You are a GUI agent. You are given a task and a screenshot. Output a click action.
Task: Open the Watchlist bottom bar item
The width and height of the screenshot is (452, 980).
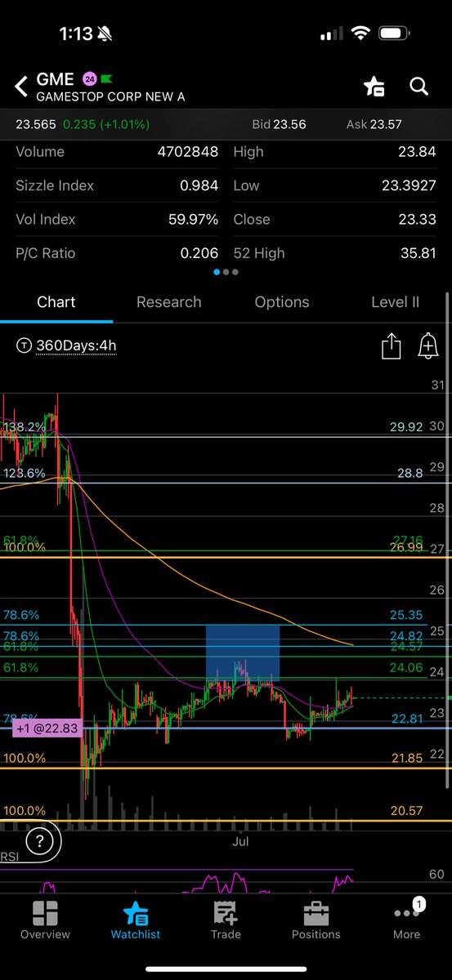click(136, 920)
